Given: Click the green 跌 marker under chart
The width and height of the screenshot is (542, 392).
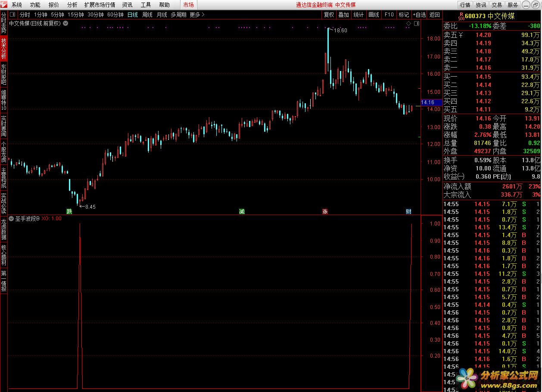Looking at the screenshot, I should point(69,211).
